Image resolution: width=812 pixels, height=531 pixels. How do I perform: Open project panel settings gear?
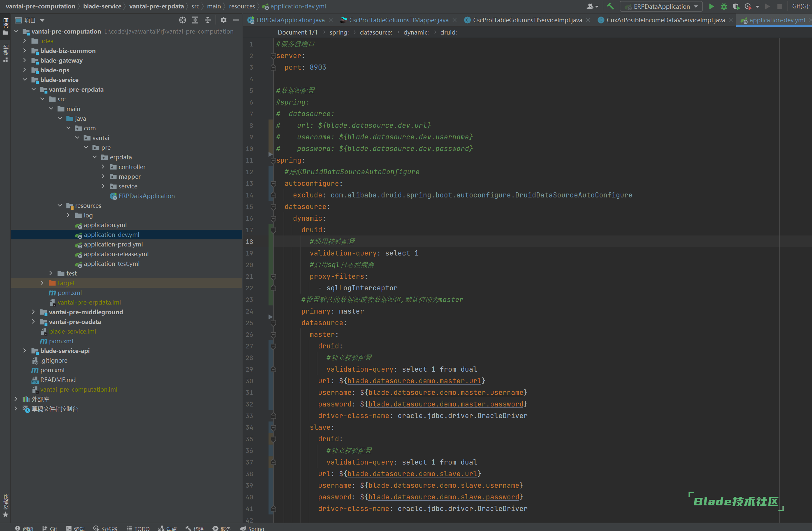[224, 20]
